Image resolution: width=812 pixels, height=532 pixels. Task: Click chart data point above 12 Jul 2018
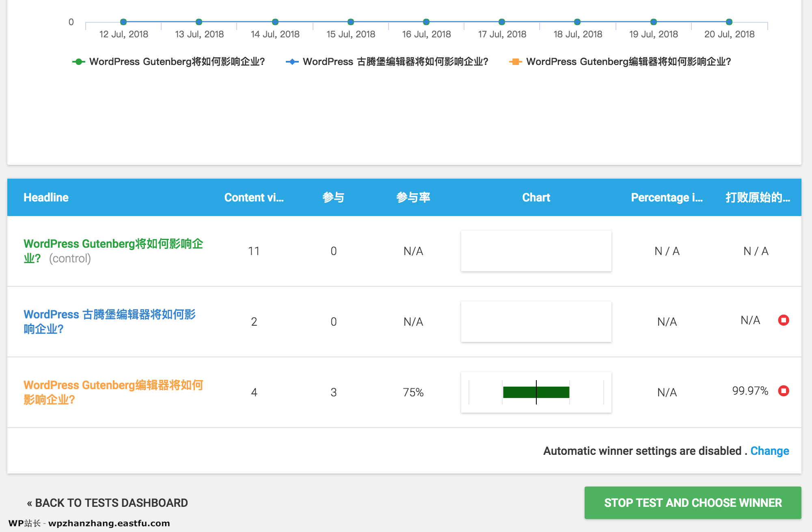click(123, 22)
